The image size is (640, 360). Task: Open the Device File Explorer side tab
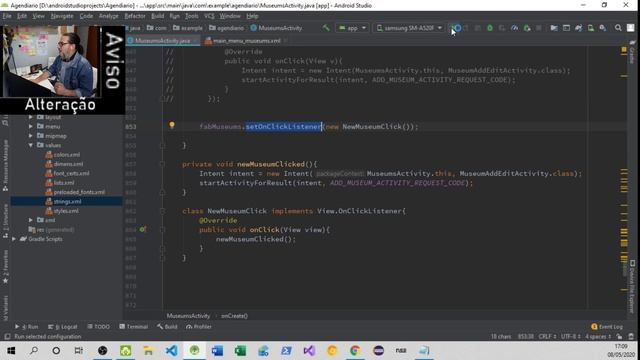(x=632, y=287)
